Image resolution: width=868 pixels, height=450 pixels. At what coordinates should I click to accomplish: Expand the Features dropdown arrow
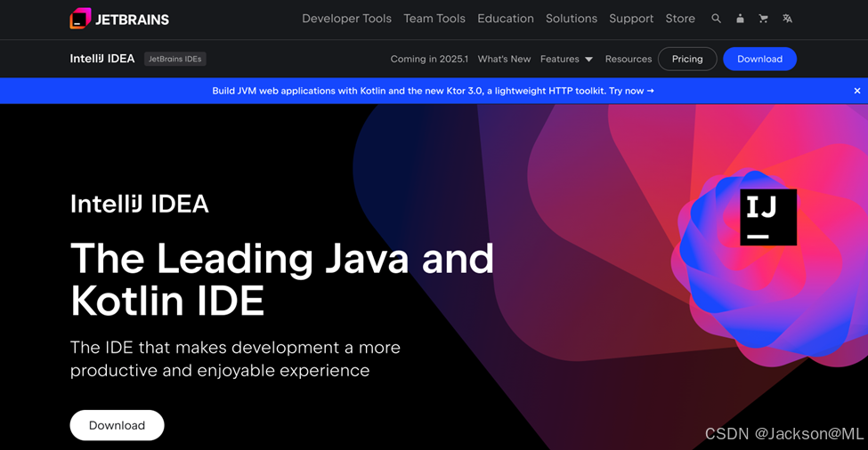(x=588, y=60)
